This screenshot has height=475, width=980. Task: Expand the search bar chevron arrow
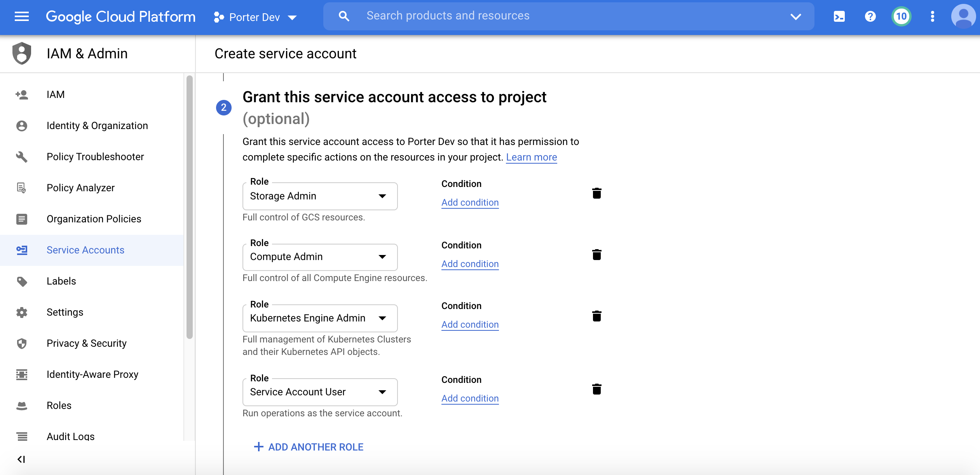tap(795, 16)
